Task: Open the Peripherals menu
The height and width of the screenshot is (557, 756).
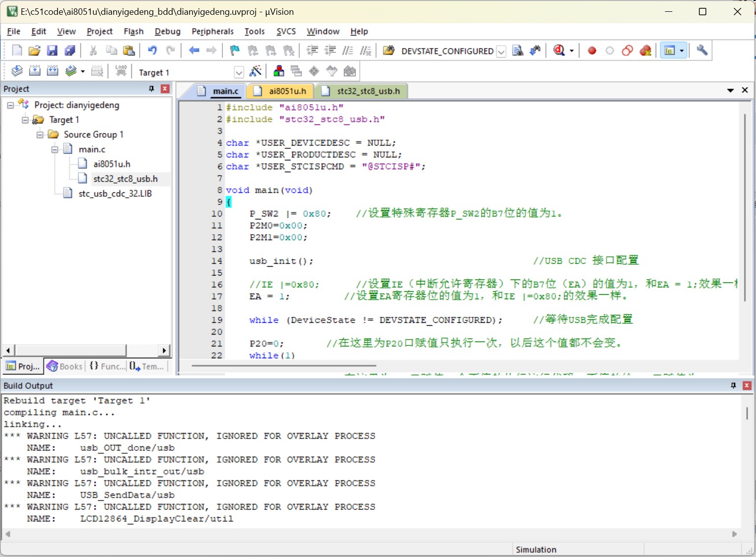Action: tap(213, 31)
